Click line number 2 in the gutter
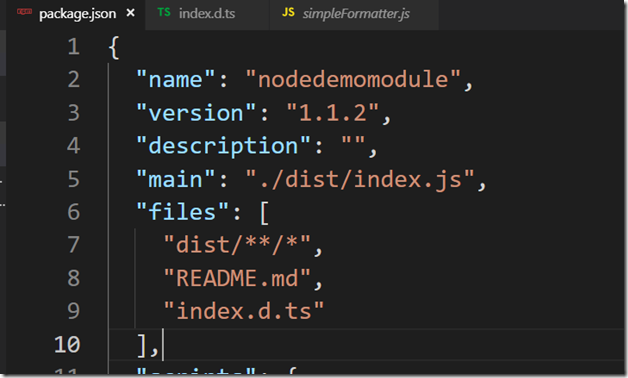628x378 pixels. [73, 80]
